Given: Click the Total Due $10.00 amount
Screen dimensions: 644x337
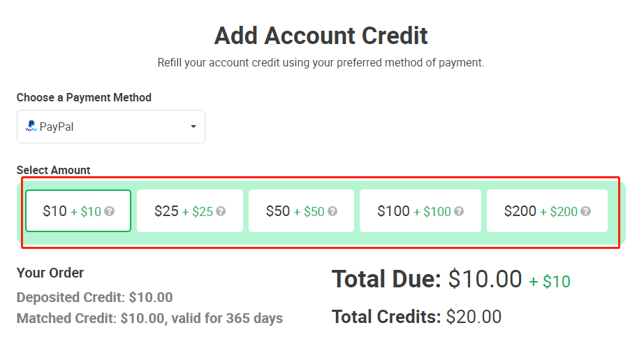Looking at the screenshot, I should click(485, 280).
